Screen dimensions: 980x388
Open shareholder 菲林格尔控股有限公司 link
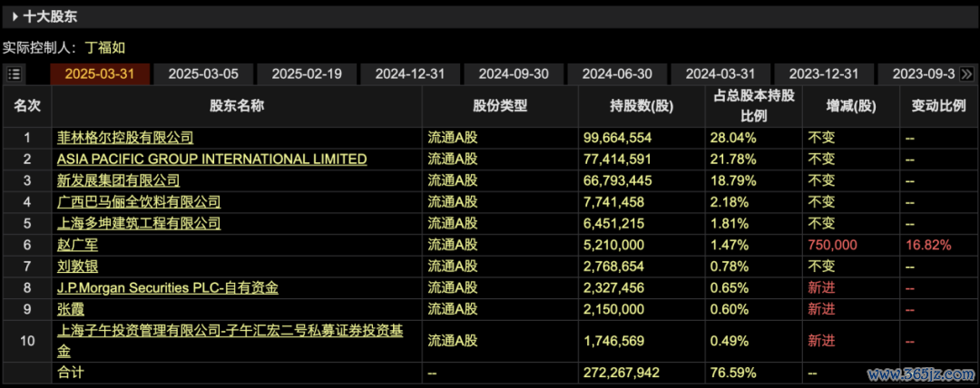tap(125, 138)
